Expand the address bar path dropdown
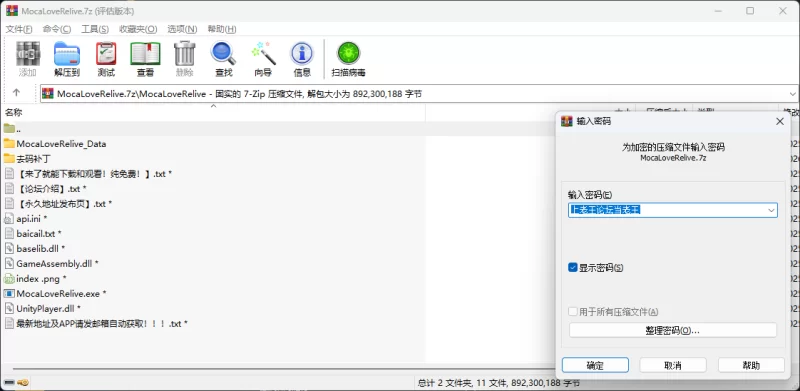This screenshot has height=391, width=800. point(792,93)
